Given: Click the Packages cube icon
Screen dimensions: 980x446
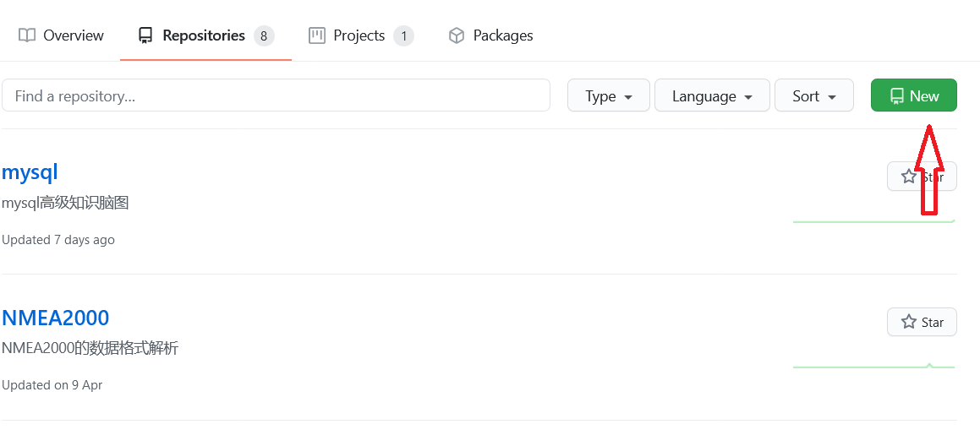Looking at the screenshot, I should coord(457,35).
